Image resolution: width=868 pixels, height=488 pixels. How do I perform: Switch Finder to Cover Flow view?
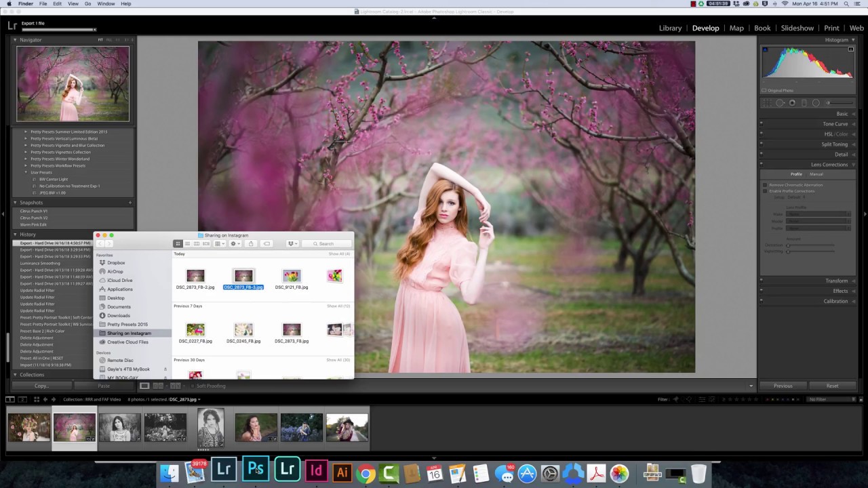[206, 244]
